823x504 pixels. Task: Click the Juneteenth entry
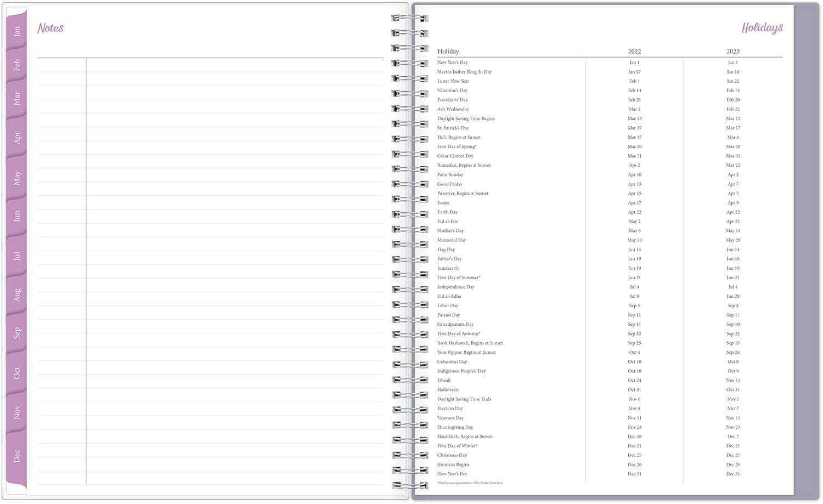point(448,268)
